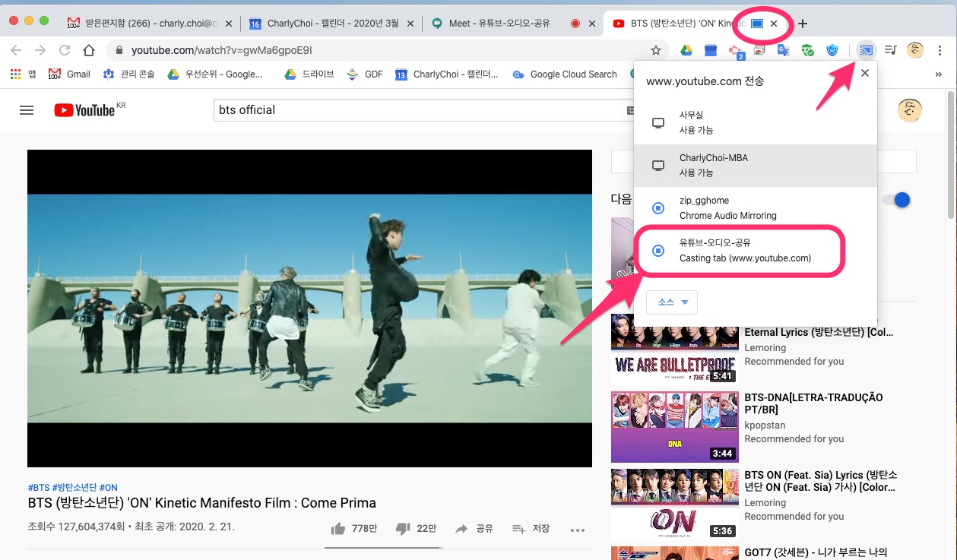Viewport: 957px width, 560px height.
Task: Open the media control icon in toolbar
Action: pyautogui.click(x=892, y=51)
